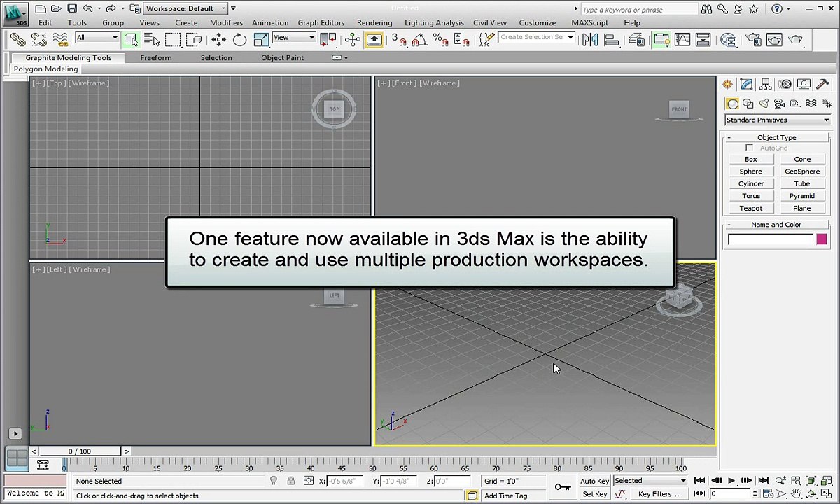
Task: Toggle the Percent Snap icon
Action: (441, 40)
